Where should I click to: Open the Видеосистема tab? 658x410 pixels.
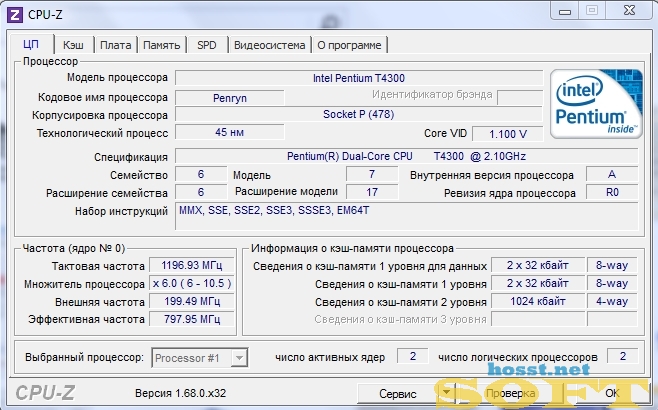269,45
